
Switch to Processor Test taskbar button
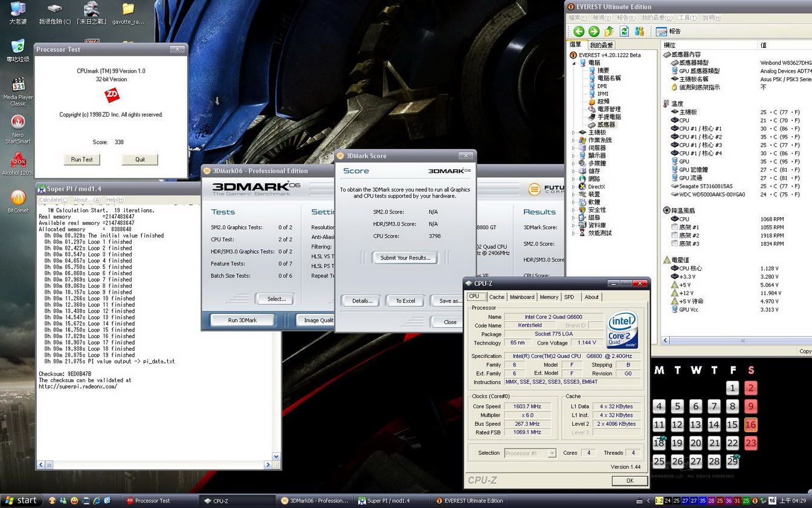pos(160,501)
